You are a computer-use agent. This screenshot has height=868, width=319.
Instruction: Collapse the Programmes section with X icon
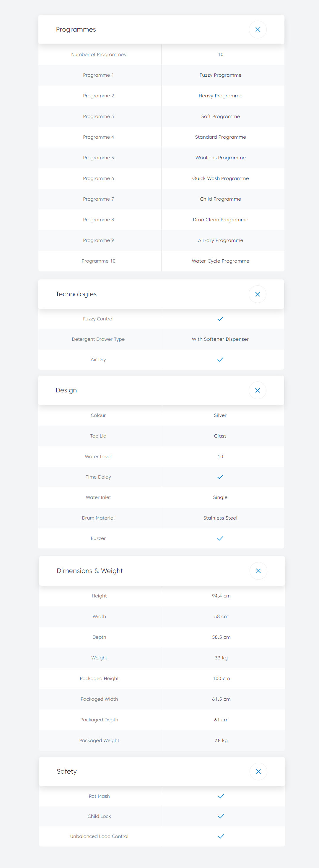pyautogui.click(x=258, y=30)
